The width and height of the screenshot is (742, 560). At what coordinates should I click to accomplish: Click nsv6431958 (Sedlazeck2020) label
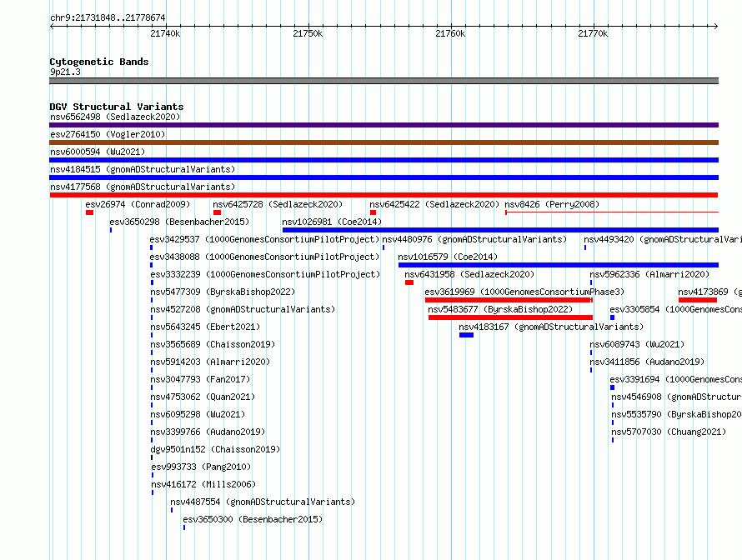tap(469, 274)
